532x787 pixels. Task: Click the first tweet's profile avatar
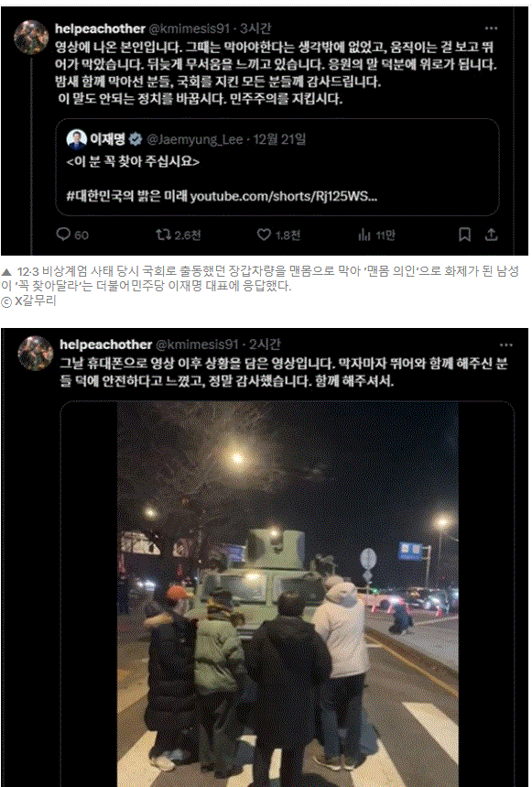(x=30, y=38)
